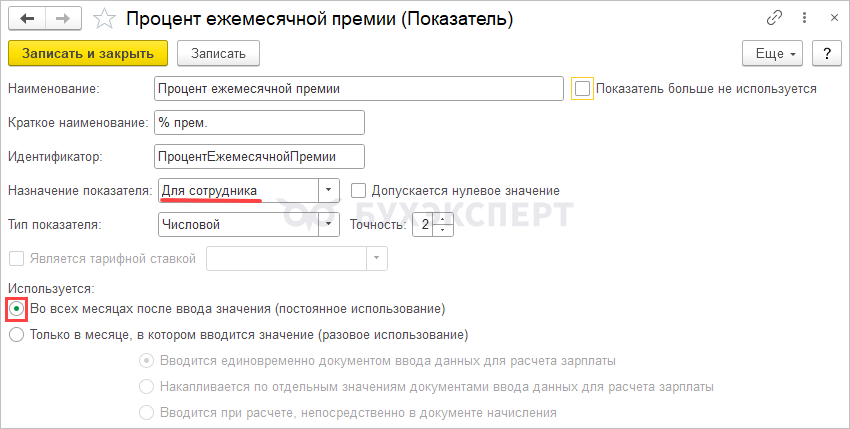Image resolution: width=850 pixels, height=429 pixels.
Task: Click the "Идентификатор" input field
Action: tap(260, 156)
